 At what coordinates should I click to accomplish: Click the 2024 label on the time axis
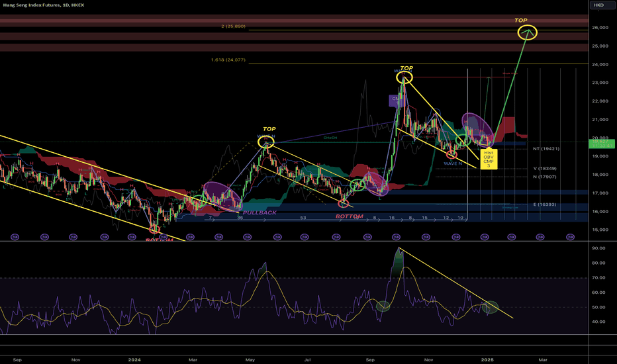[134, 359]
